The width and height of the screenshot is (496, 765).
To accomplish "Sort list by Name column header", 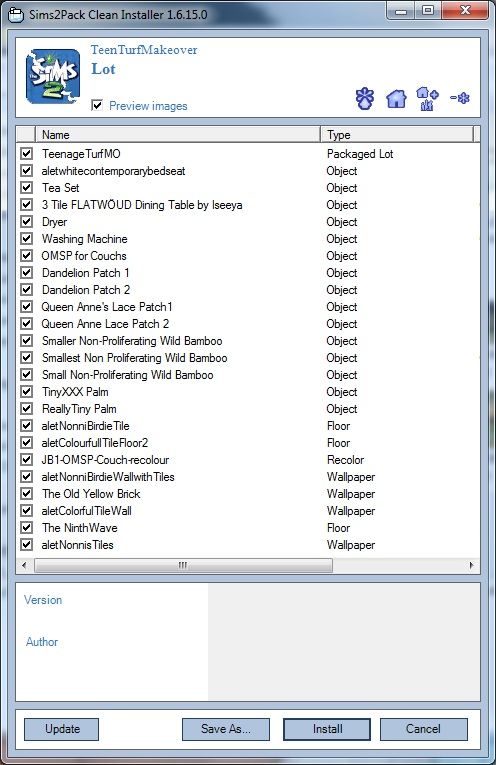I will tap(178, 135).
